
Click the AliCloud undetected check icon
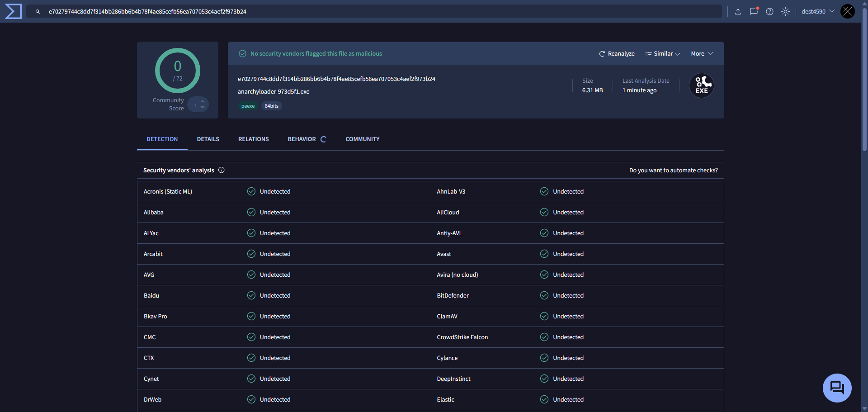pyautogui.click(x=544, y=212)
